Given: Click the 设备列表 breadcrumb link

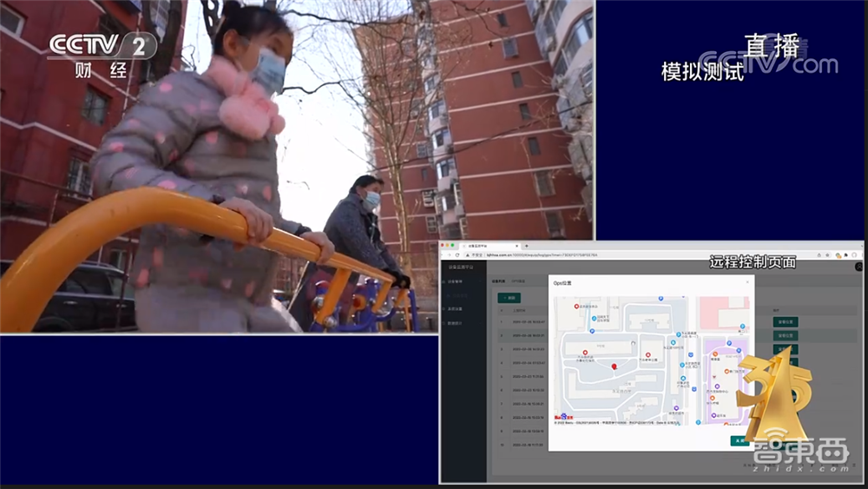Looking at the screenshot, I should 498,282.
